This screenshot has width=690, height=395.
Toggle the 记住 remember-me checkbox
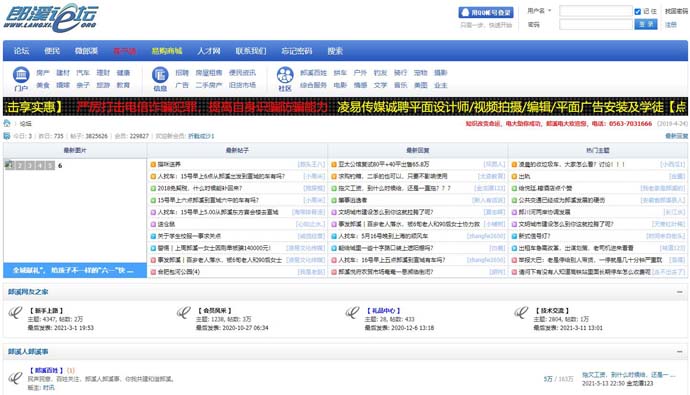point(638,11)
